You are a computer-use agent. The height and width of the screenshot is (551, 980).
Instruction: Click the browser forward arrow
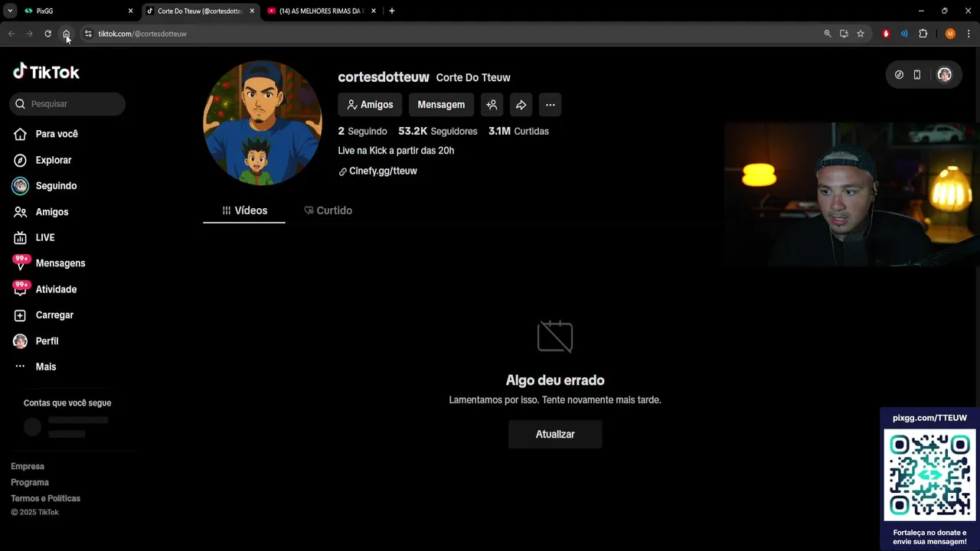pos(30,34)
